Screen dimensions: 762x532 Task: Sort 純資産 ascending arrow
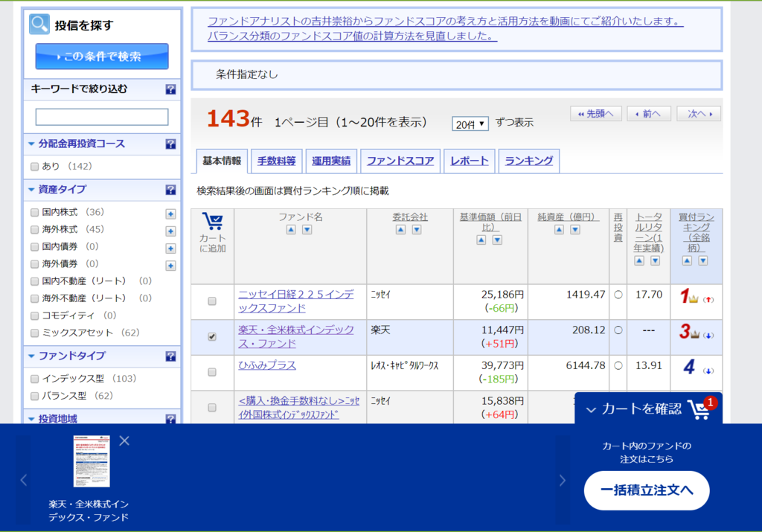[560, 230]
